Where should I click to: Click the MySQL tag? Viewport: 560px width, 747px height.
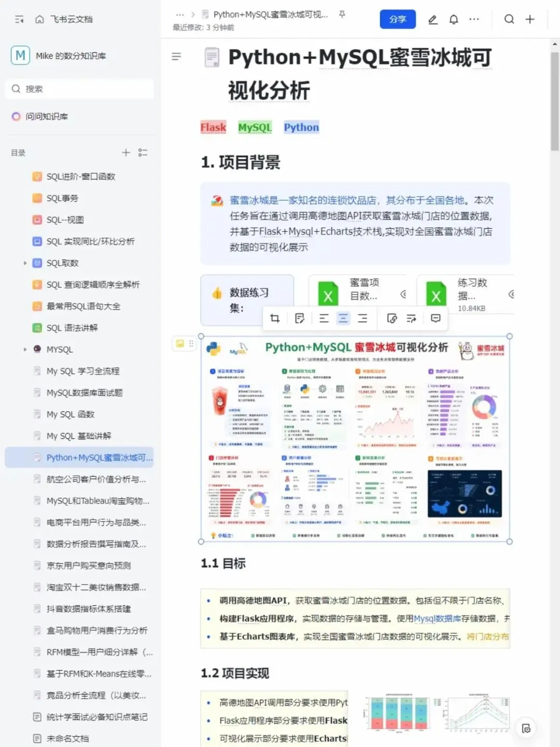pyautogui.click(x=255, y=128)
